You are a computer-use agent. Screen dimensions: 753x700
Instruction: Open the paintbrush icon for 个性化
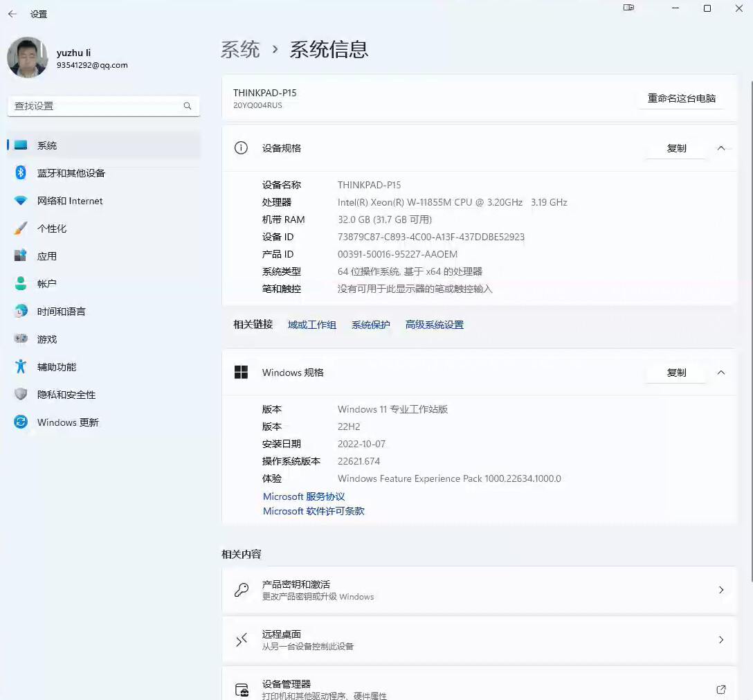[x=21, y=228]
